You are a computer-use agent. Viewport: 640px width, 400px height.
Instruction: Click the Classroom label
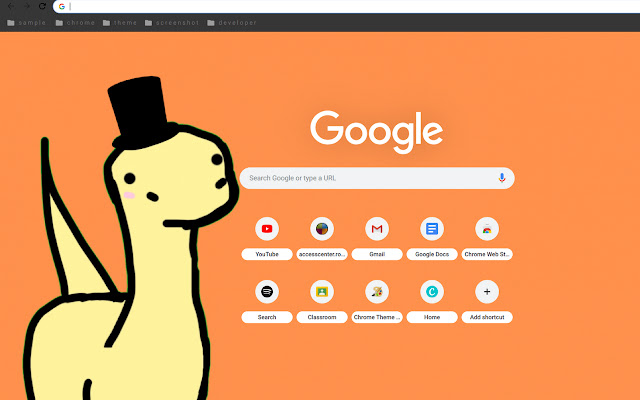(322, 317)
